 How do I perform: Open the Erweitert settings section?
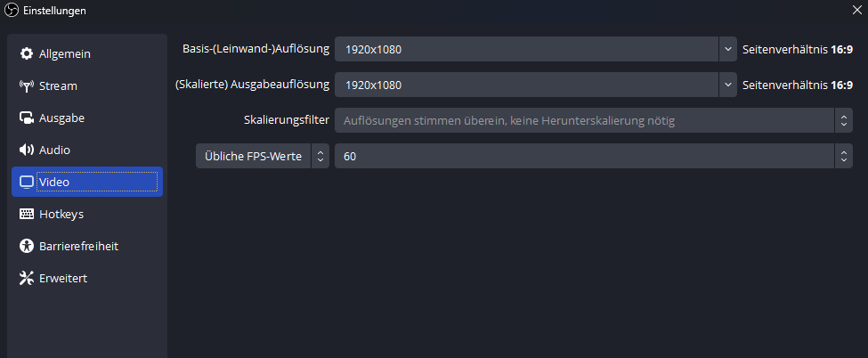pos(63,278)
